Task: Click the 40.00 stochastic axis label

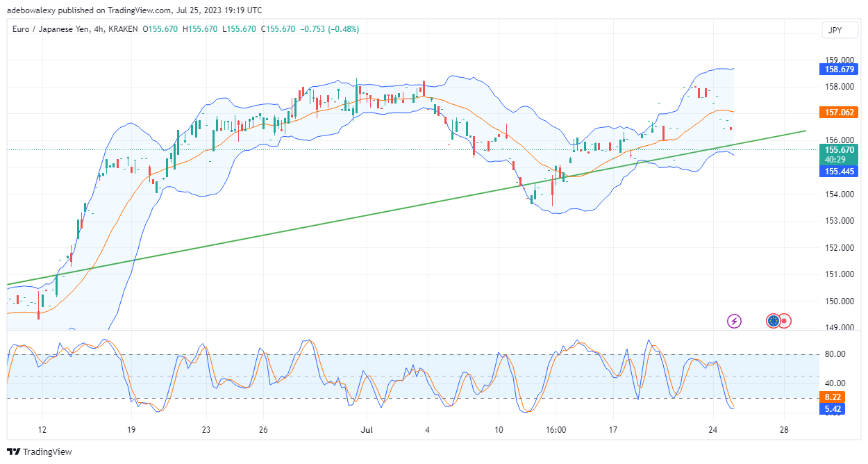Action: [x=835, y=383]
